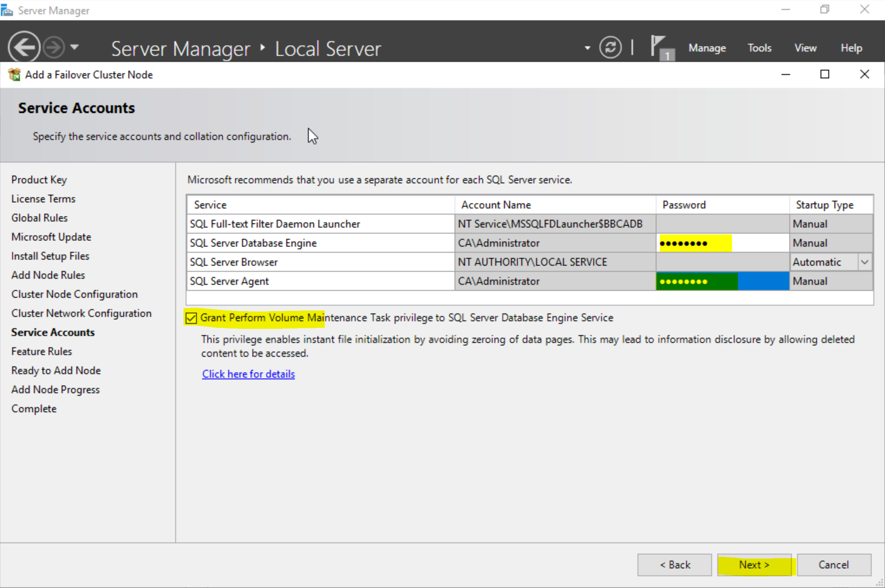Screen dimensions: 885x588
Task: Click Local Server in the breadcrumb title
Action: point(328,49)
